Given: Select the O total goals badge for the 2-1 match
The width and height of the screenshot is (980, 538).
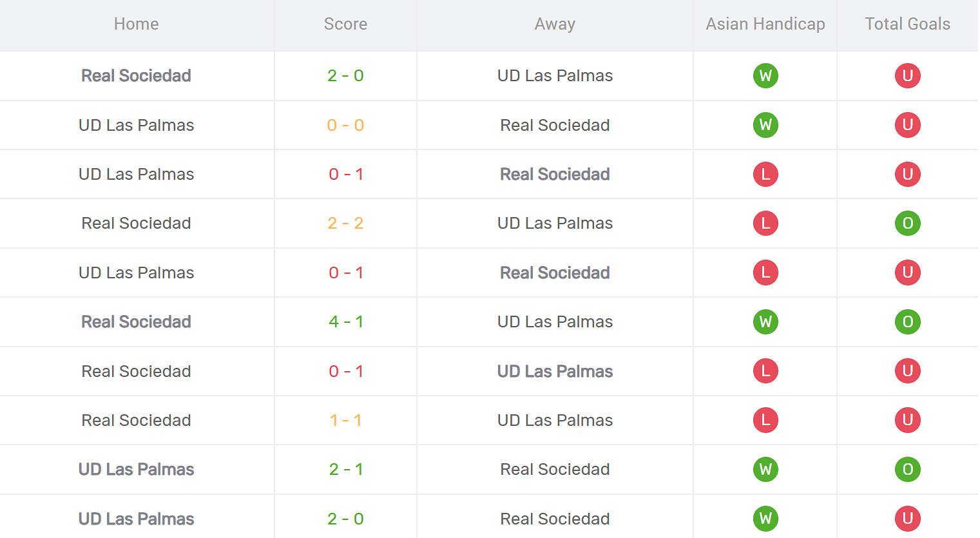Looking at the screenshot, I should [x=907, y=469].
